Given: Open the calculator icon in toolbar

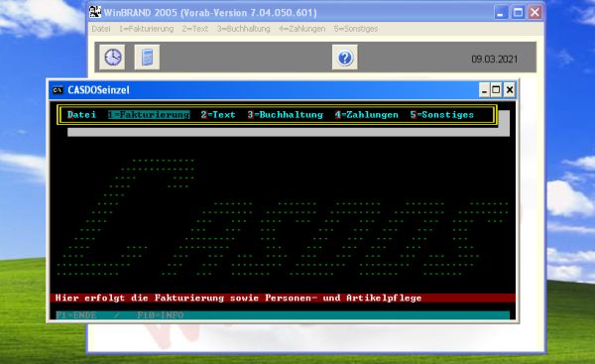Looking at the screenshot, I should (x=147, y=58).
